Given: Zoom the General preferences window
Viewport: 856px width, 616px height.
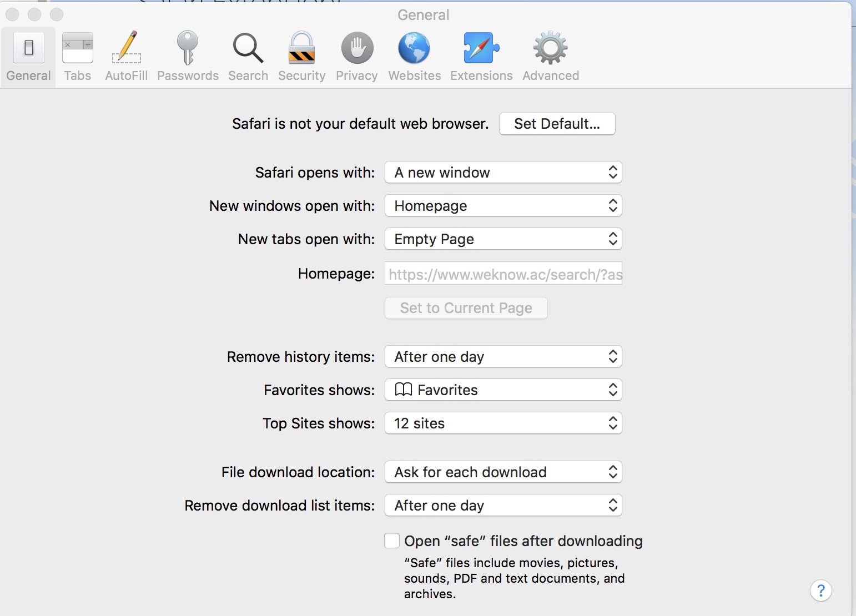Looking at the screenshot, I should 57,14.
